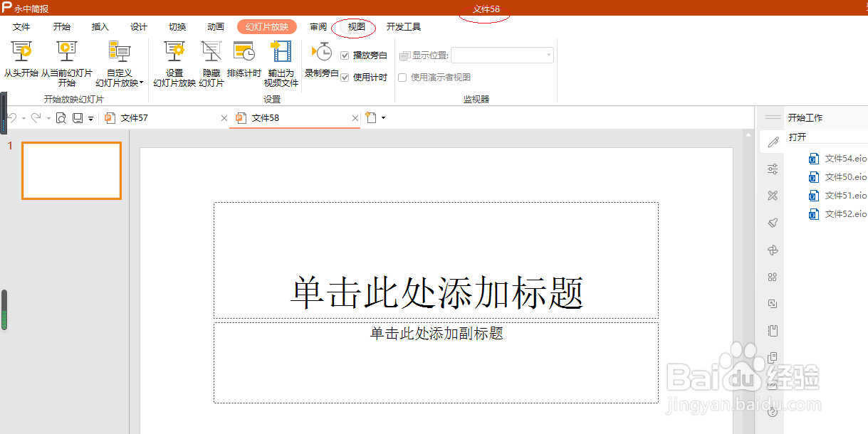
Task: Click 开始放映幻灯片 group label
Action: click(73, 100)
